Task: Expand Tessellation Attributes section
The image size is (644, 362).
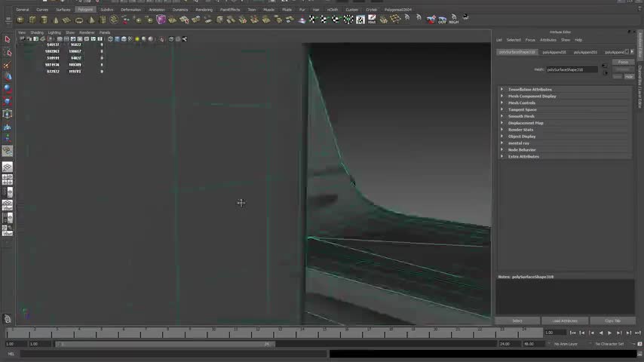Action: coord(502,89)
